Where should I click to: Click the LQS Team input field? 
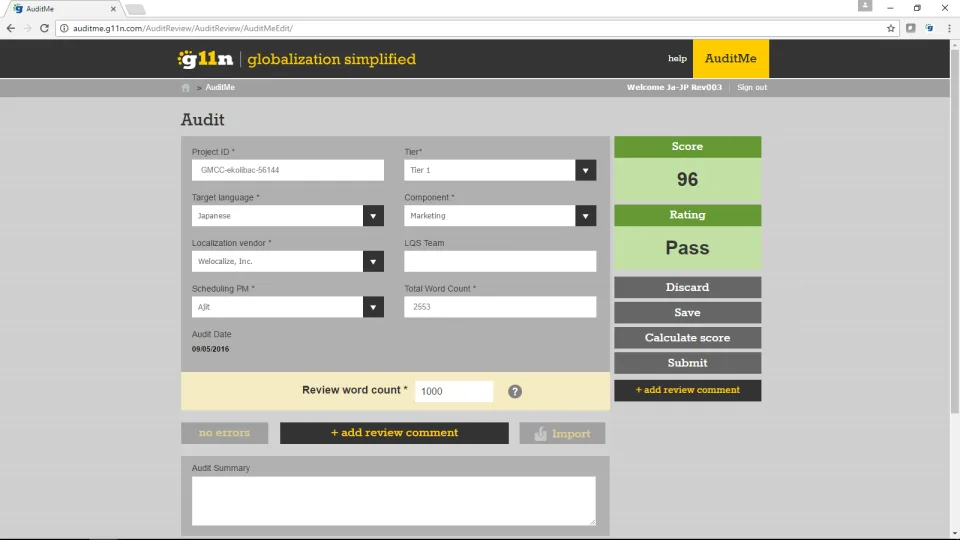500,261
